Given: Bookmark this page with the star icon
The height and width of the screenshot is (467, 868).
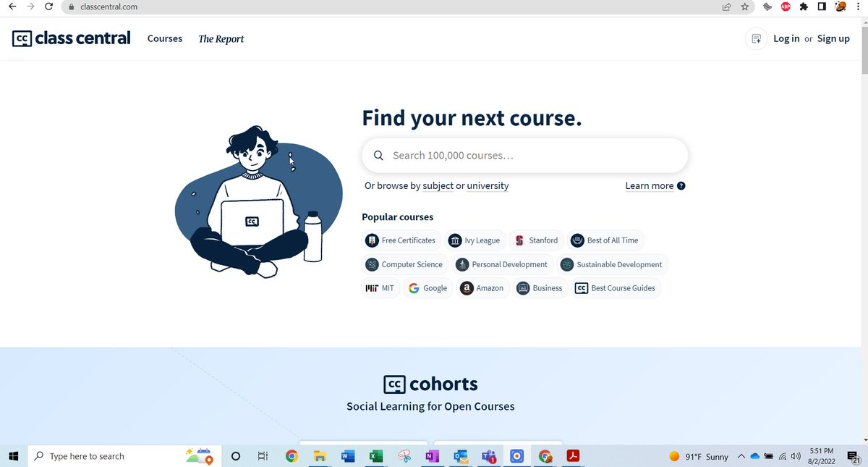Looking at the screenshot, I should point(744,7).
